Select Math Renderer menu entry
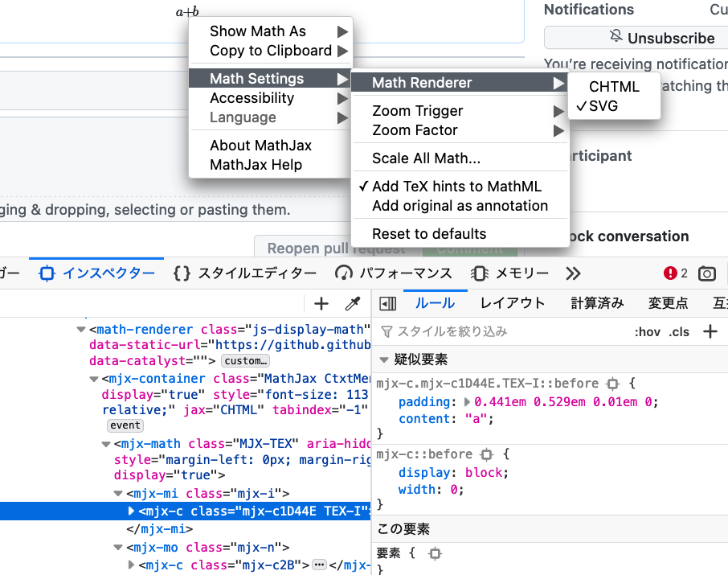Image resolution: width=728 pixels, height=575 pixels. [460, 83]
